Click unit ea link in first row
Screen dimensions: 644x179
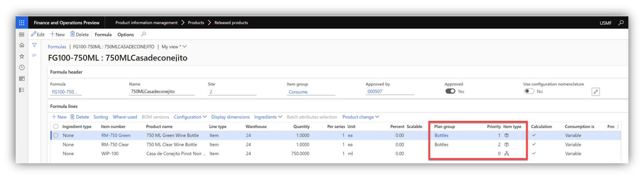(350, 135)
